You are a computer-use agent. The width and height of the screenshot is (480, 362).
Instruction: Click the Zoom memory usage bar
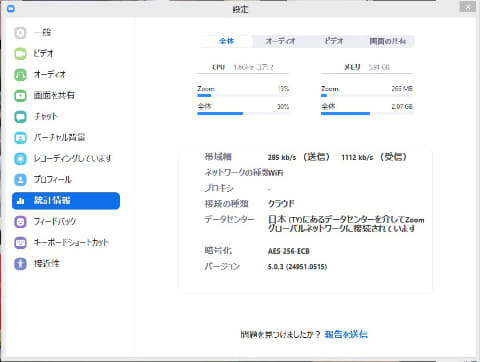[x=367, y=96]
